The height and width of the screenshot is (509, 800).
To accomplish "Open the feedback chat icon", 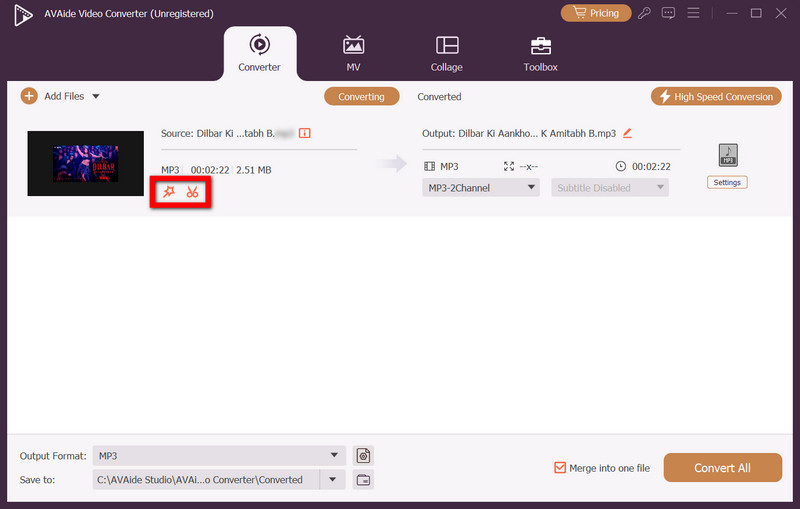I will [669, 13].
